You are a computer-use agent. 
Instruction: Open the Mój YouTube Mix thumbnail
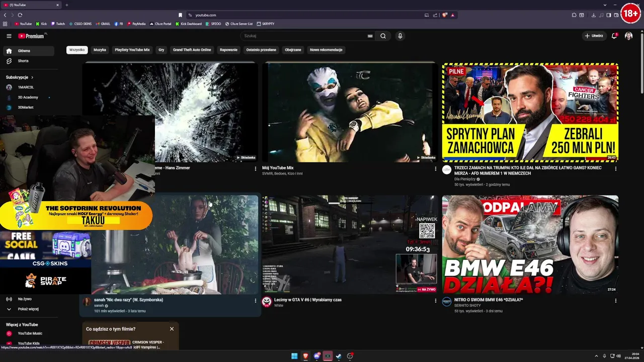(x=350, y=112)
